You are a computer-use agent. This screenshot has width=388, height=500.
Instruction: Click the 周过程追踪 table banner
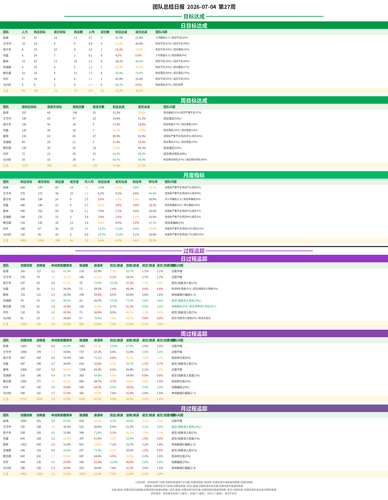(194, 334)
